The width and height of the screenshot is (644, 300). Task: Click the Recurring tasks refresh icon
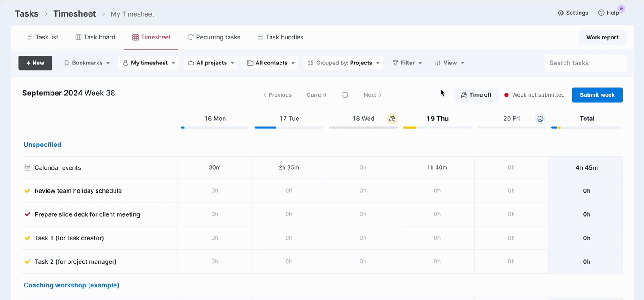click(x=191, y=37)
